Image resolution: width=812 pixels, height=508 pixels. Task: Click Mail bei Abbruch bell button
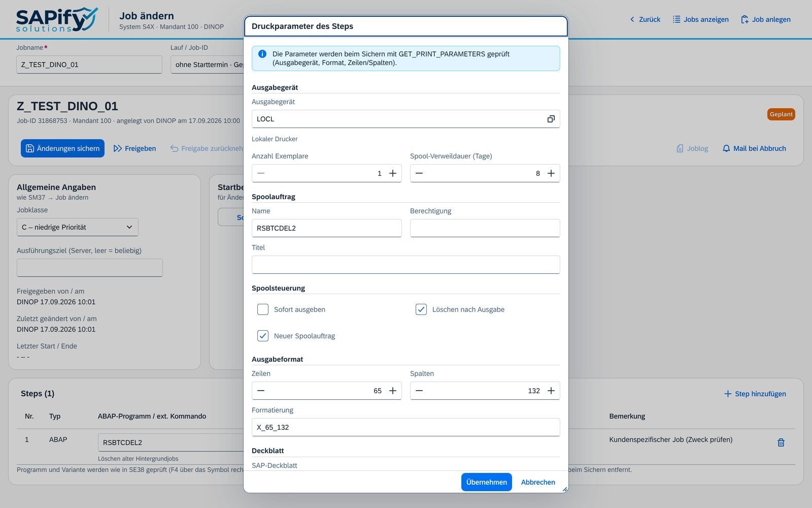(x=754, y=148)
